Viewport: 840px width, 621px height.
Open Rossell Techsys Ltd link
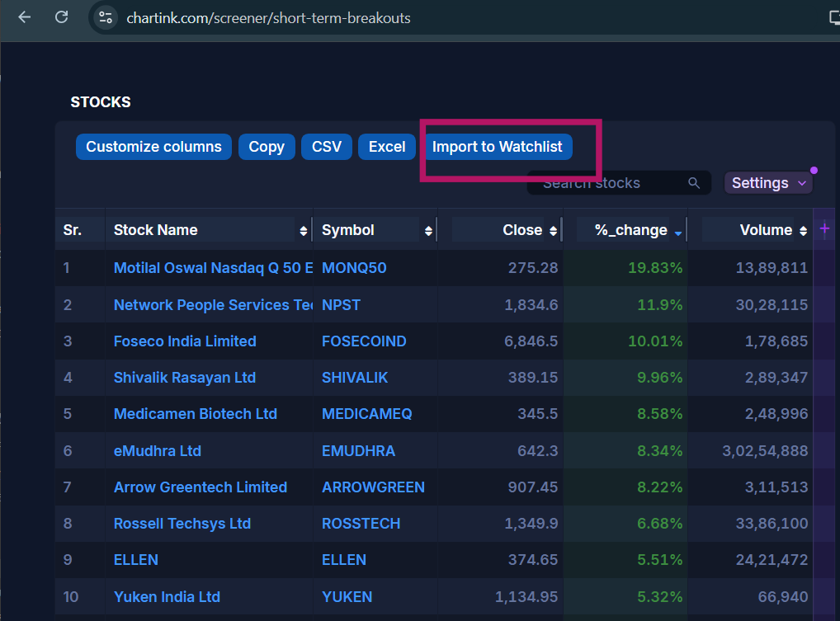[x=182, y=524]
